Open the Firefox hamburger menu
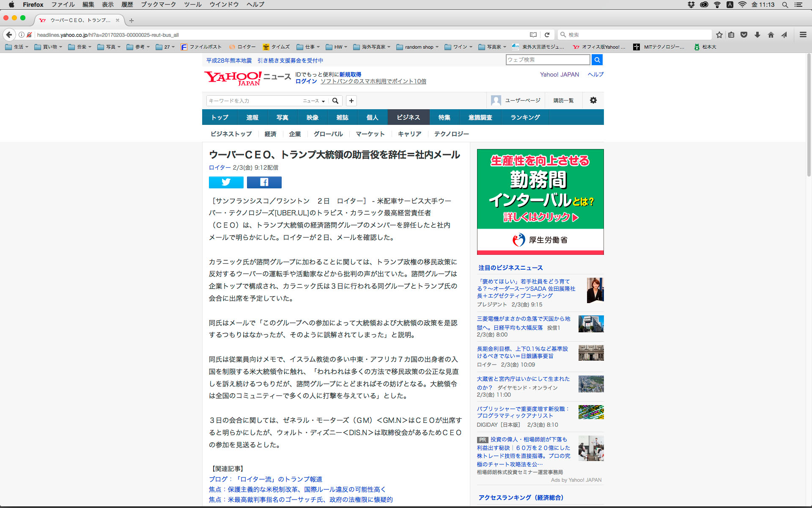The width and height of the screenshot is (812, 508). tap(803, 35)
